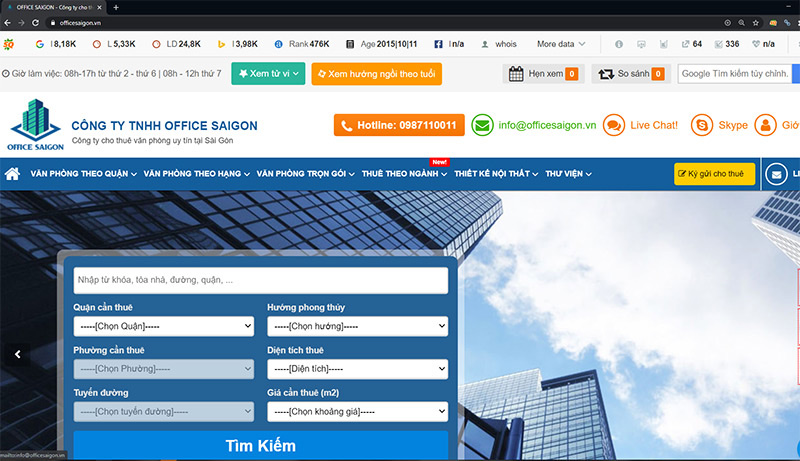Click the 336 counter in SEO toolbar
This screenshot has width=800, height=461.
click(727, 44)
